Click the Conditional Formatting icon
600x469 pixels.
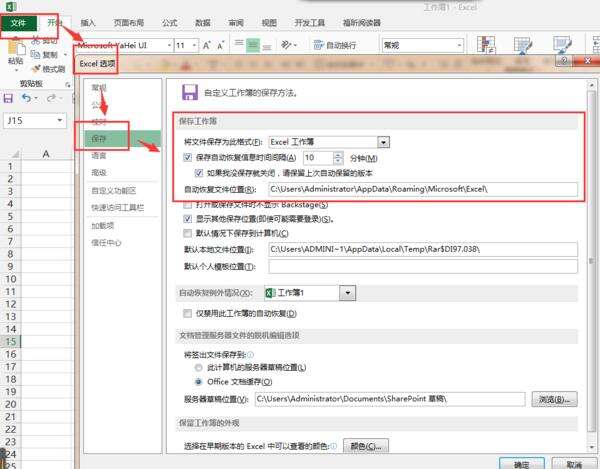[x=486, y=45]
